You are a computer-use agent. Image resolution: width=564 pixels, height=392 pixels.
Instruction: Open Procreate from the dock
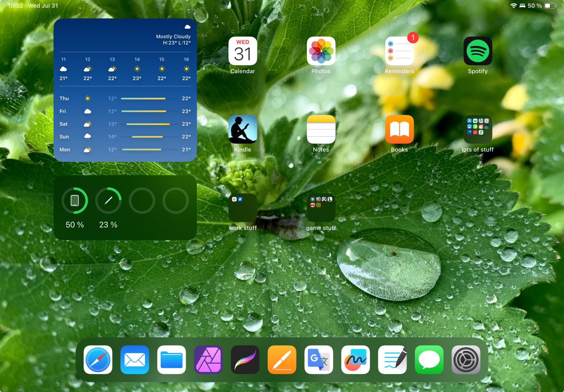[245, 360]
